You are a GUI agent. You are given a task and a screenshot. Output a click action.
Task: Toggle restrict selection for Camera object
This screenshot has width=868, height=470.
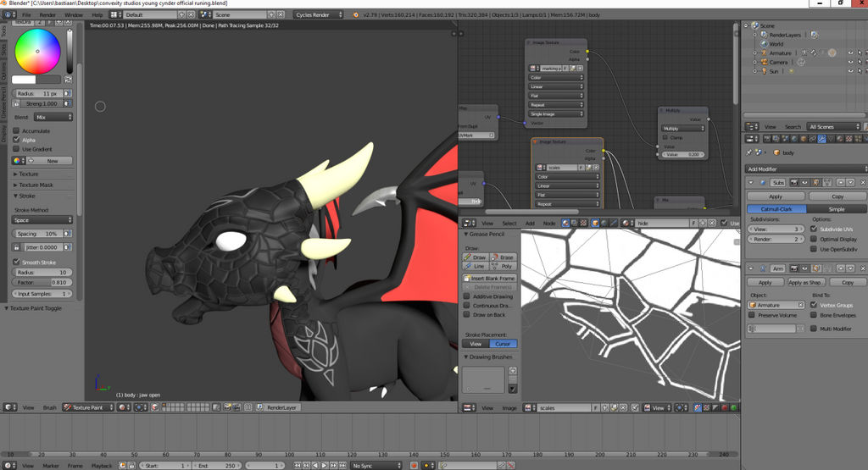pos(860,62)
